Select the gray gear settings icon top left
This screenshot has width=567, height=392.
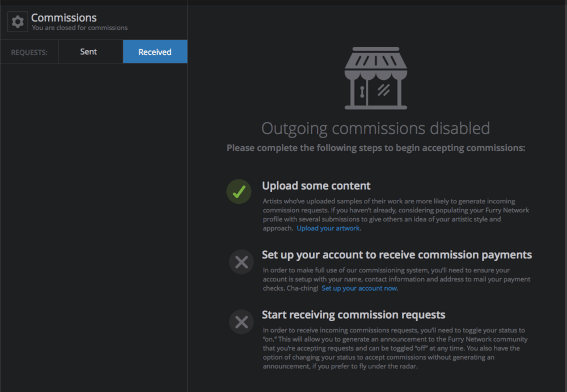pos(18,21)
